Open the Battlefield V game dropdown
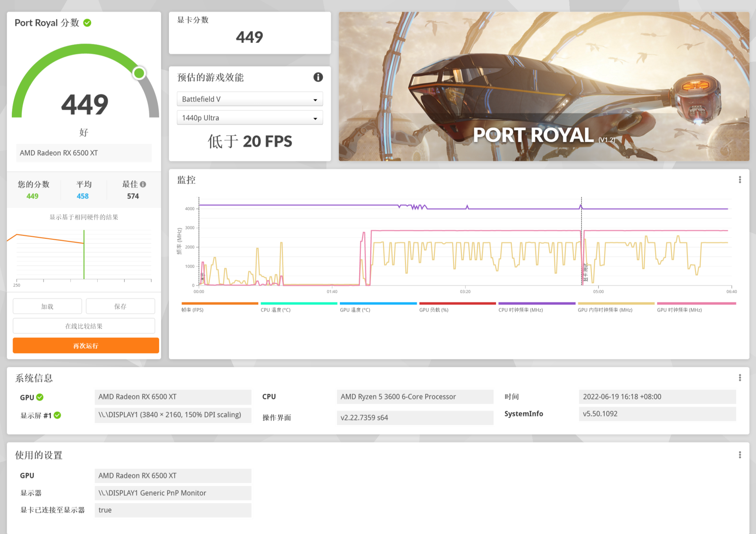This screenshot has width=756, height=534. 250,99
